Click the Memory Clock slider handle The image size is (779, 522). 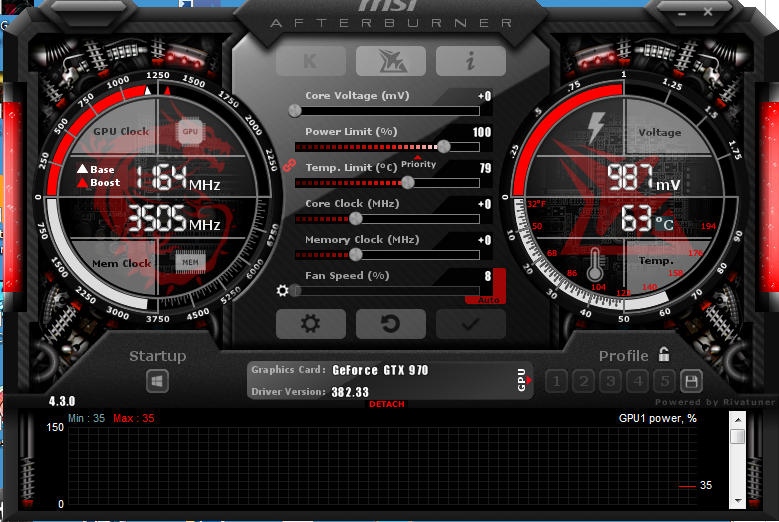pos(356,255)
